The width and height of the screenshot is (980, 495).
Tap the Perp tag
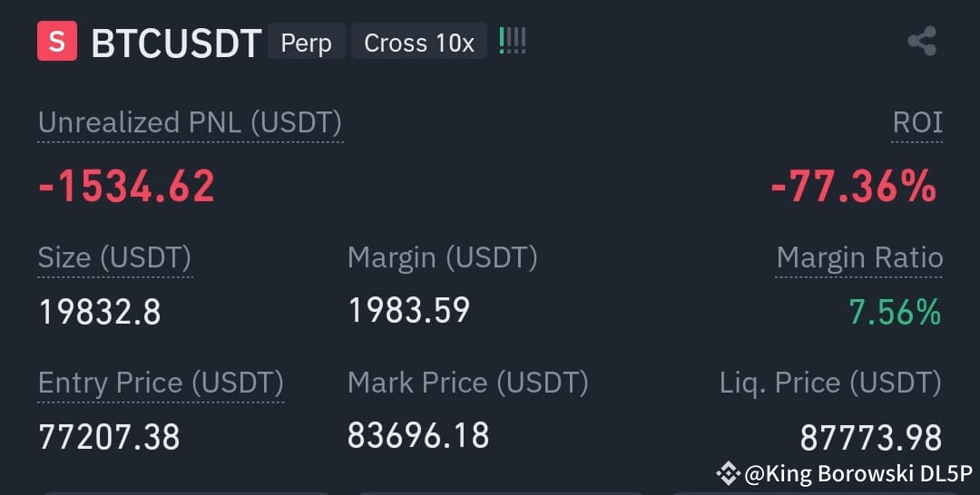307,43
